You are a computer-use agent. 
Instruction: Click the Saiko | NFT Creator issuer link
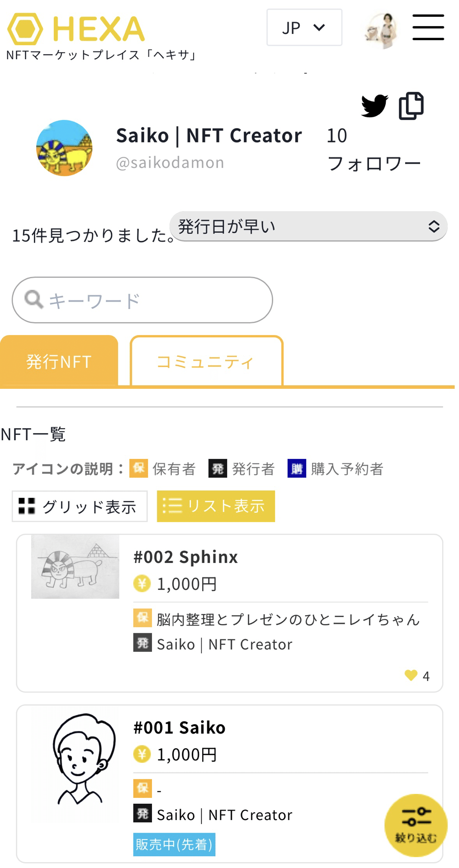click(x=224, y=644)
